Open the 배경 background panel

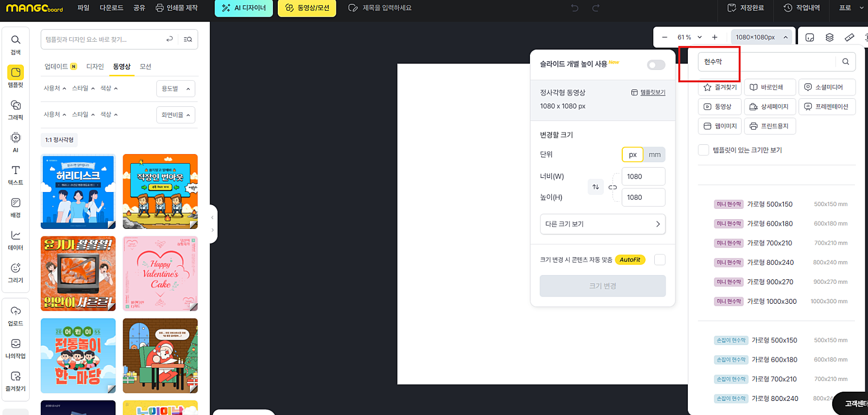(16, 207)
